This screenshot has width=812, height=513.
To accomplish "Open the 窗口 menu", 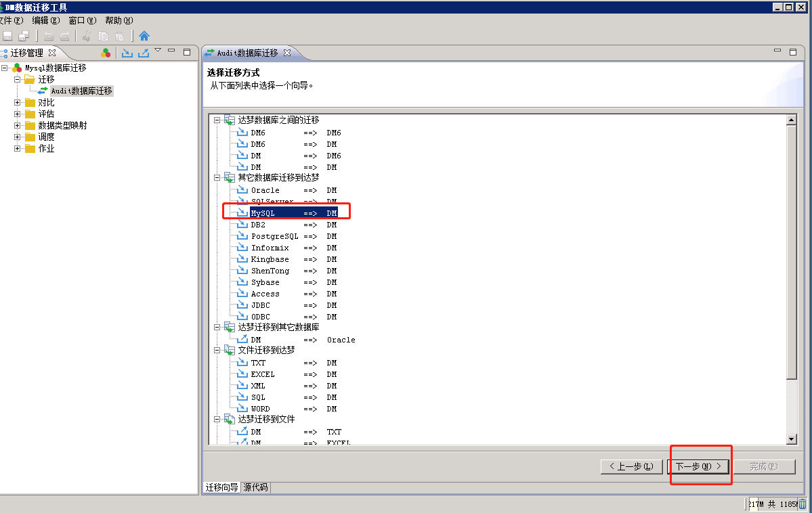I will 82,20.
